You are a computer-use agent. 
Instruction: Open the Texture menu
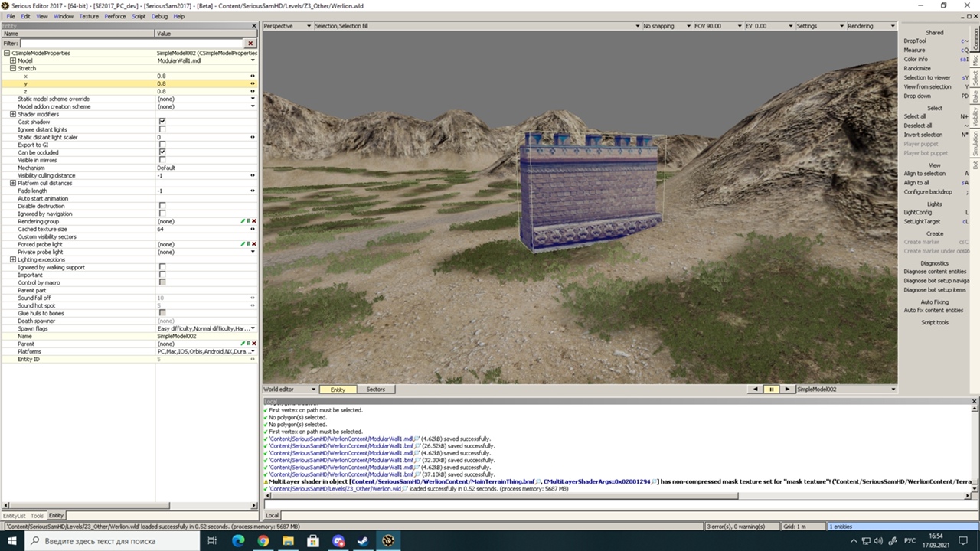tap(89, 16)
